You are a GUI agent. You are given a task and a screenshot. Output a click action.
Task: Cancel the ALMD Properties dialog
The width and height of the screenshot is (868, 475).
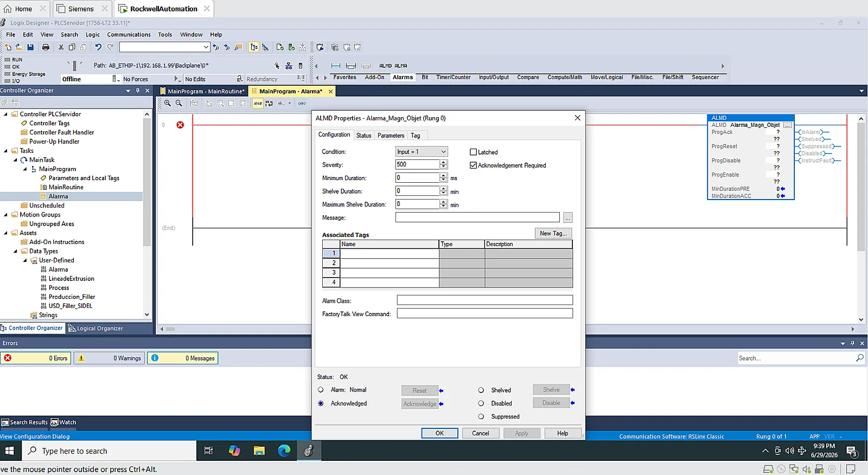coord(481,433)
